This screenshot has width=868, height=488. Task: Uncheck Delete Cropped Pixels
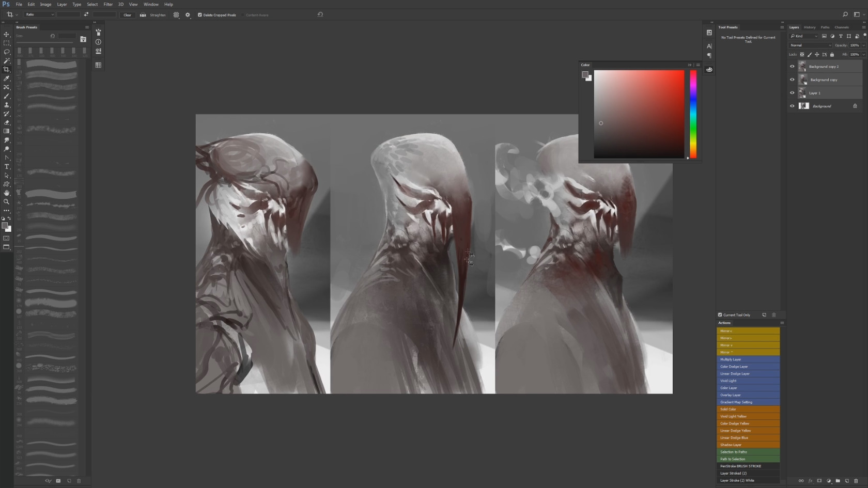click(200, 15)
